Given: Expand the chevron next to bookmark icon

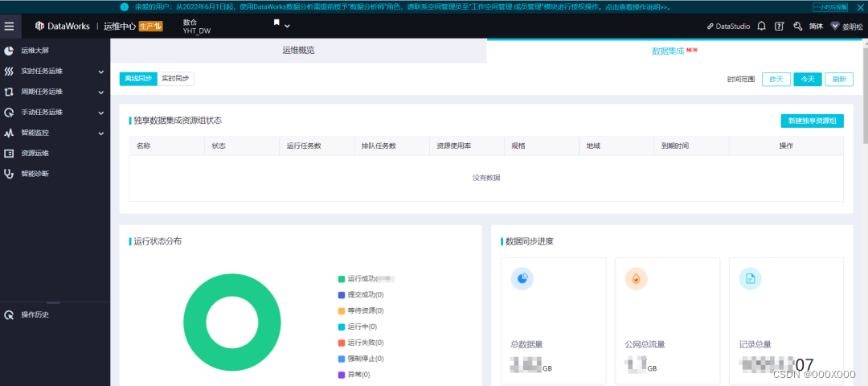Looking at the screenshot, I should (x=287, y=26).
